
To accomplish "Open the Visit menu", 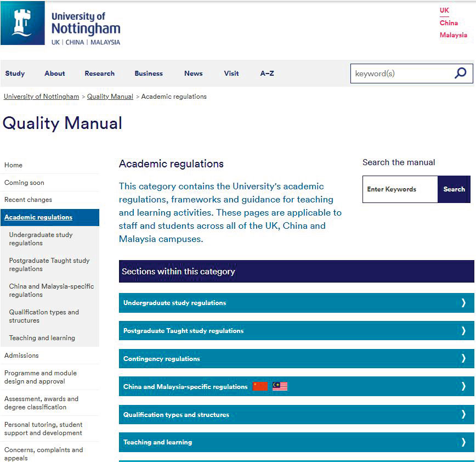I will (231, 74).
